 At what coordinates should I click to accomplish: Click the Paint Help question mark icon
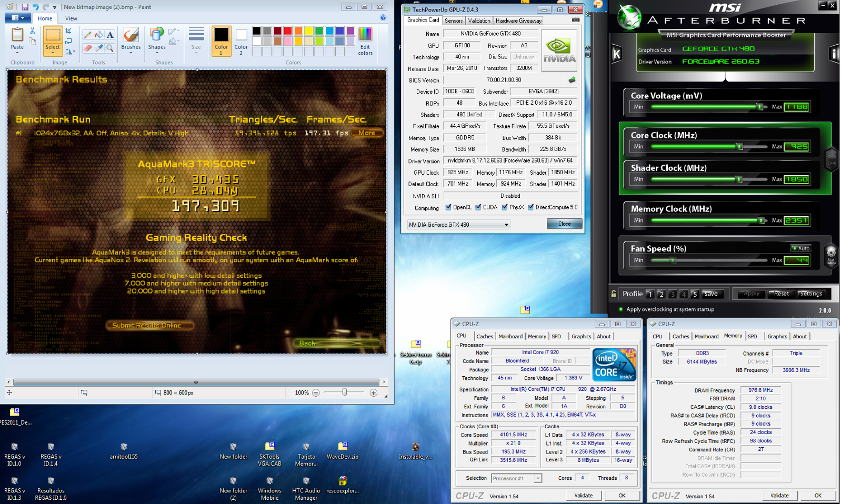point(383,18)
